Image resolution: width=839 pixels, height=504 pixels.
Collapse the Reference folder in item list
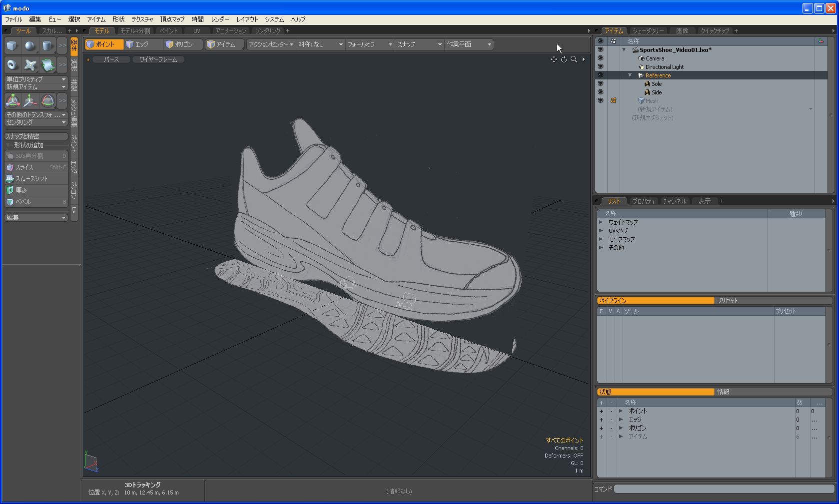[x=630, y=75]
